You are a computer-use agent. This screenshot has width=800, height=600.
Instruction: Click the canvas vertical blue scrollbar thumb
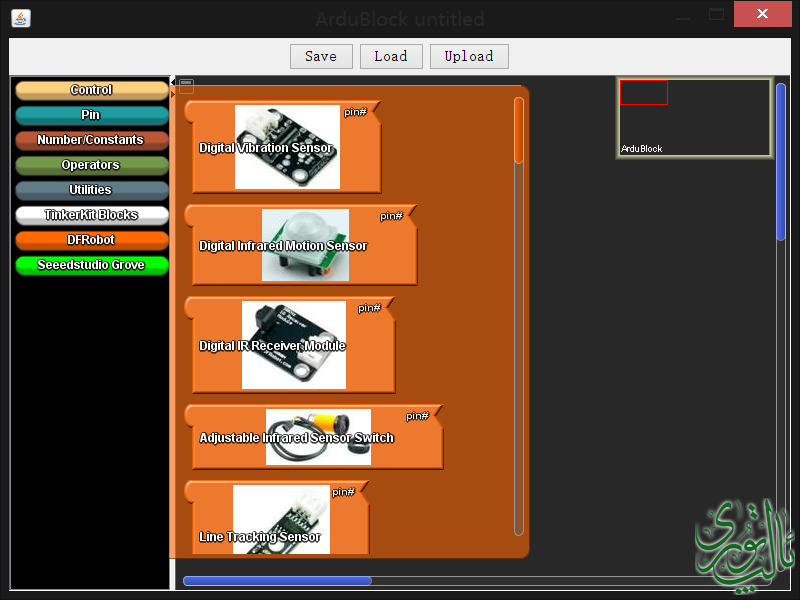pos(781,162)
